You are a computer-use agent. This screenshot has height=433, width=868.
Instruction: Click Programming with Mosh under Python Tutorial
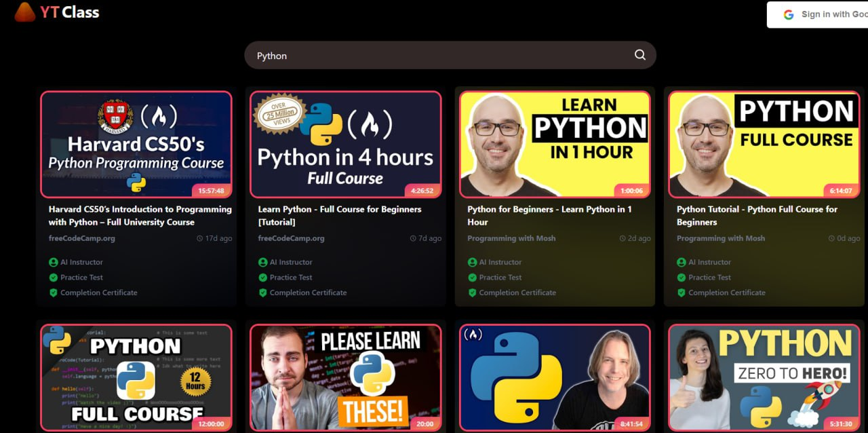pyautogui.click(x=721, y=238)
